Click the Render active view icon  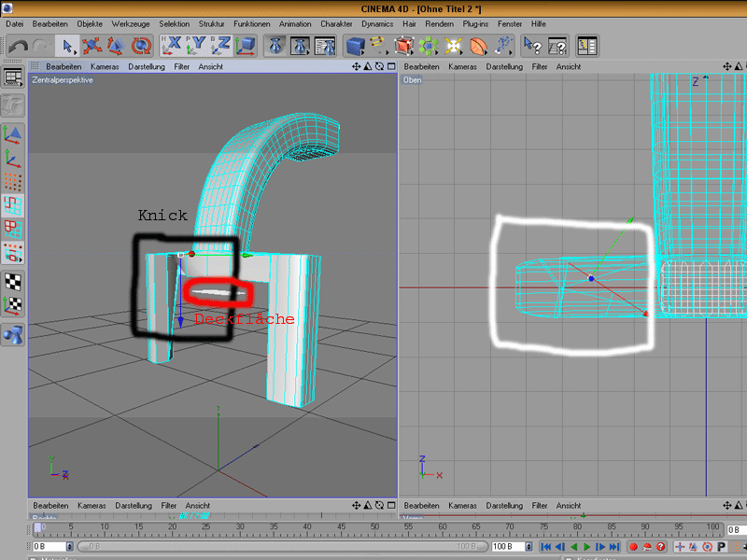click(276, 45)
